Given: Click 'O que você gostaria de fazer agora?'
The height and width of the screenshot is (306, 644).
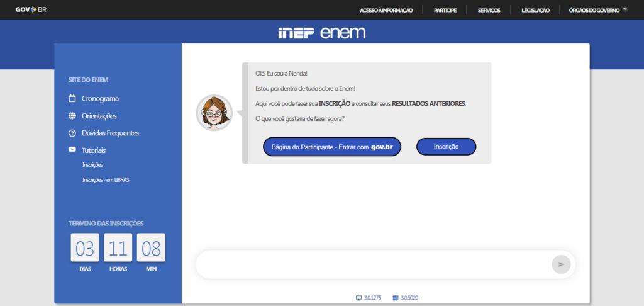Looking at the screenshot, I should pos(300,118).
